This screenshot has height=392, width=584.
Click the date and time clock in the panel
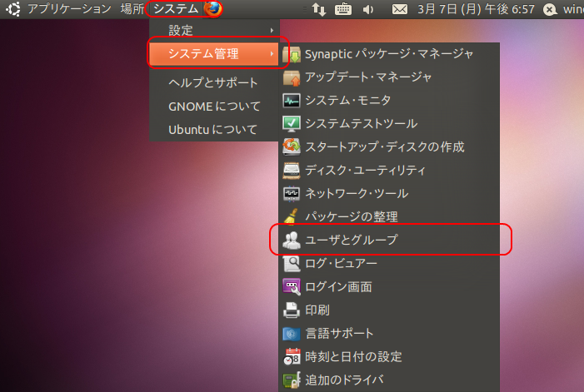476,9
